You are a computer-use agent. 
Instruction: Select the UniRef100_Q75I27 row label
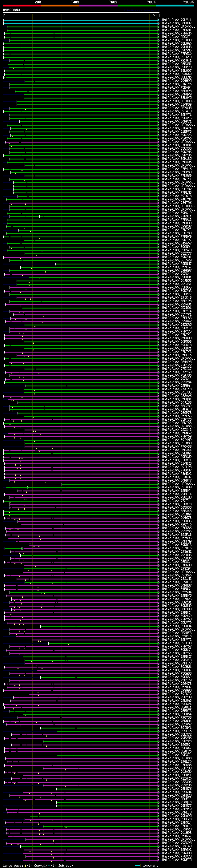[177, 369]
